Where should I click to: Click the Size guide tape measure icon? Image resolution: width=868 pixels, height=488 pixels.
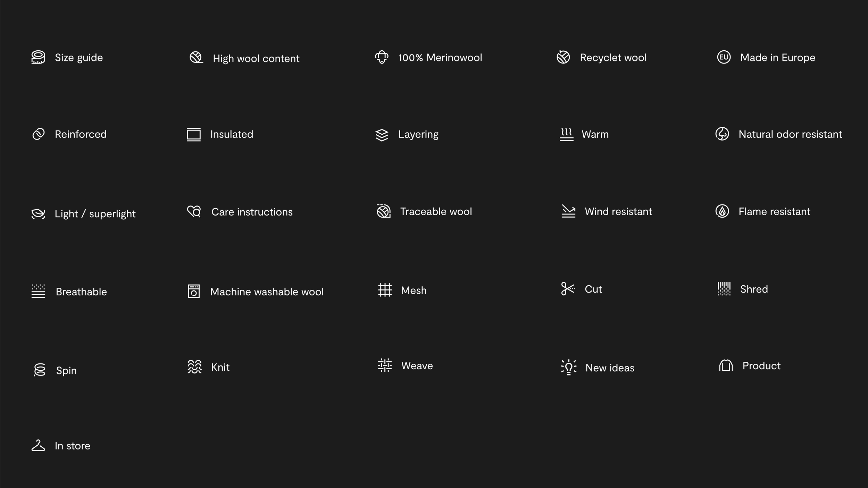tap(38, 57)
